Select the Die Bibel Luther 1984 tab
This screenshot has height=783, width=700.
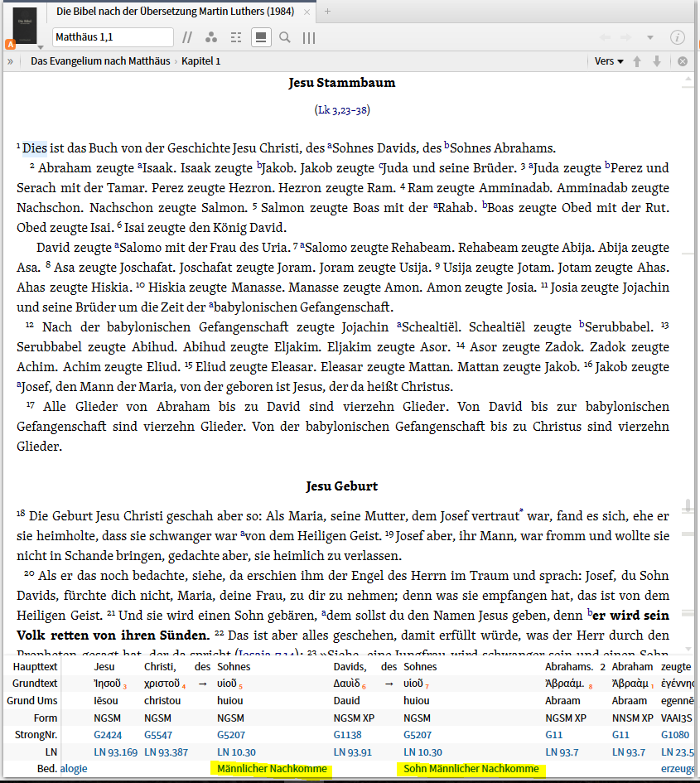point(176,11)
